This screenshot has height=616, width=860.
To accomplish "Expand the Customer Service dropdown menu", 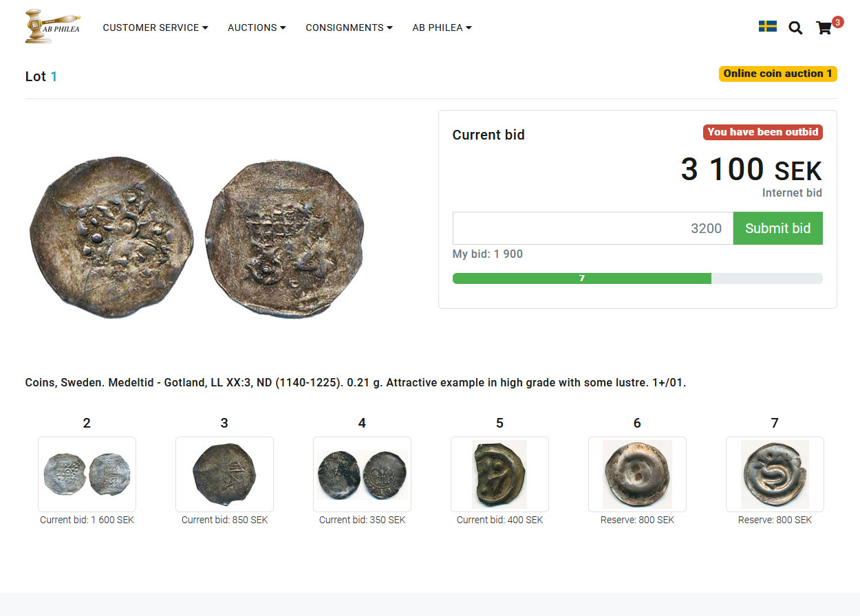I will [x=155, y=27].
